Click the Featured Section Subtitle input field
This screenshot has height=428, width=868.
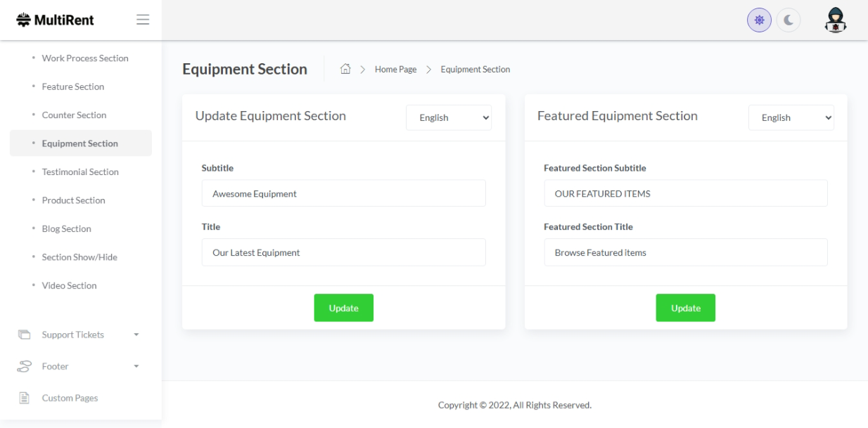(685, 193)
